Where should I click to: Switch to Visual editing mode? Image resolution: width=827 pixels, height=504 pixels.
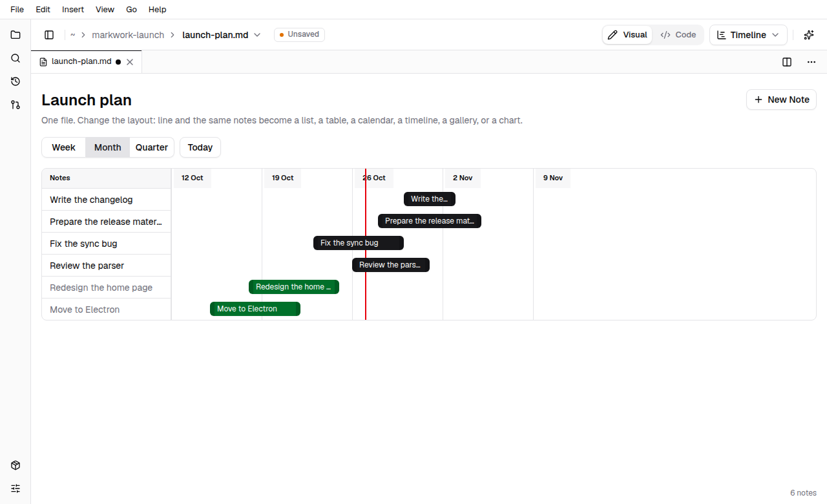pyautogui.click(x=627, y=35)
